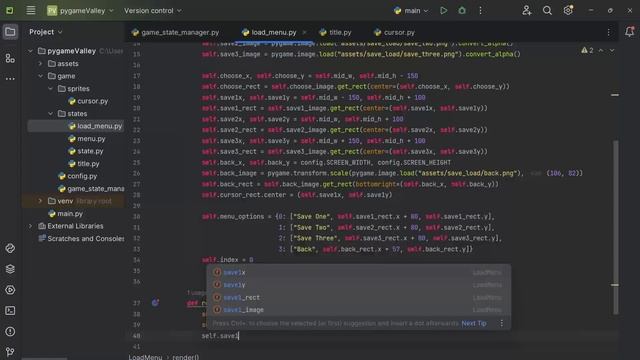Screen dimensions: 640x360
Task: Open menu.py in project tree
Action: point(91,139)
